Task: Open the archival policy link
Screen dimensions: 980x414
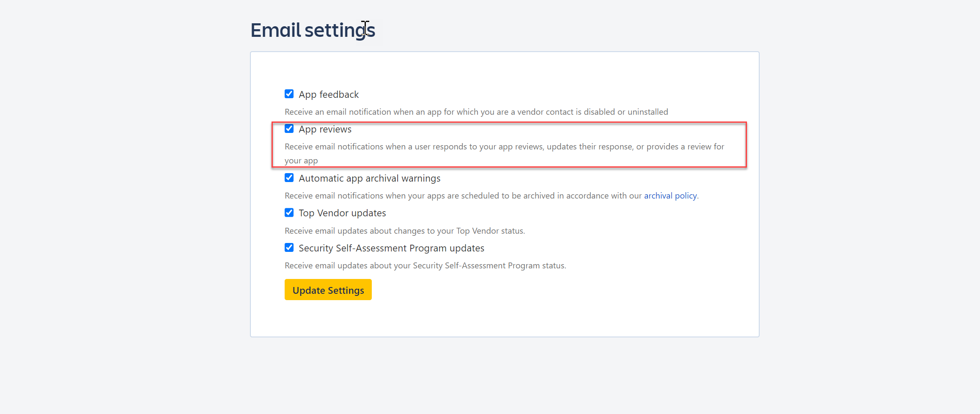Action: click(x=670, y=196)
